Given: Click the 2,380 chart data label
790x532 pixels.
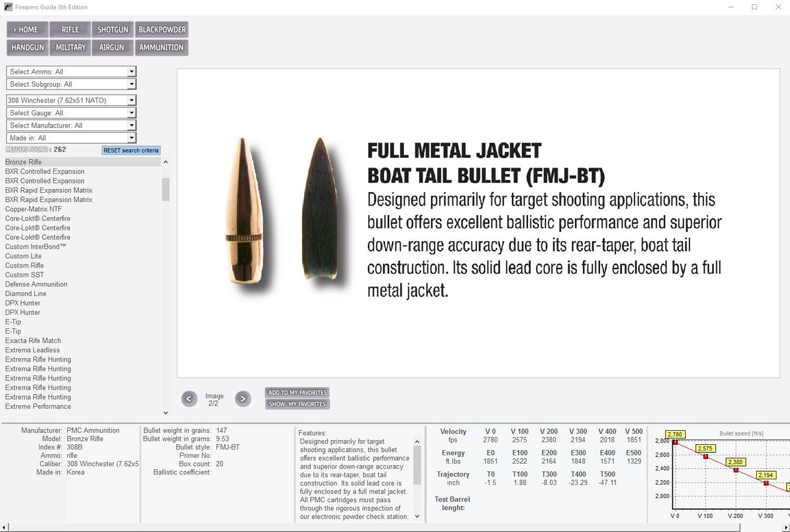Looking at the screenshot, I should [x=736, y=462].
